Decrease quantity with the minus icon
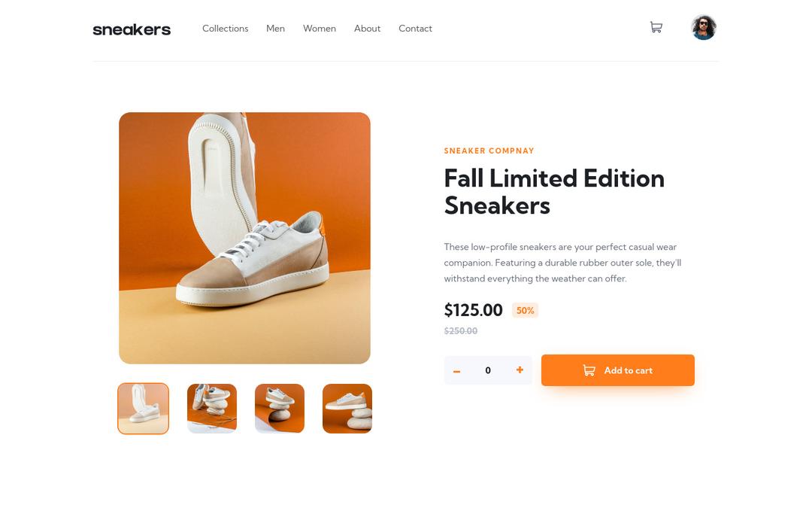The image size is (812, 508). point(456,371)
